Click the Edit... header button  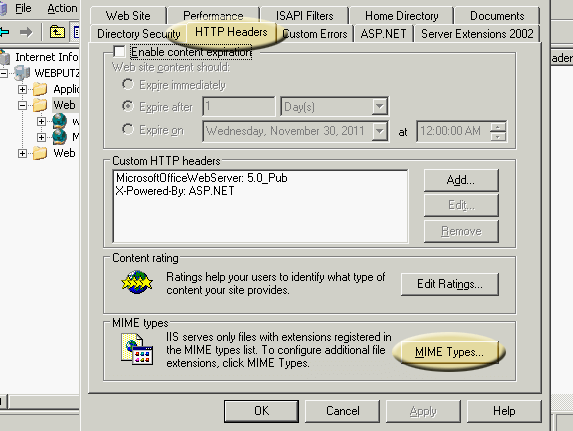[461, 205]
